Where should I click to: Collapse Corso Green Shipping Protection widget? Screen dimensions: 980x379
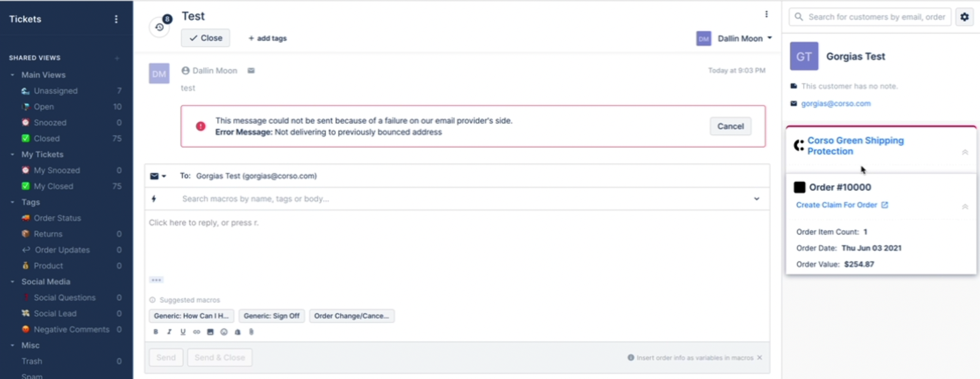pyautogui.click(x=965, y=152)
